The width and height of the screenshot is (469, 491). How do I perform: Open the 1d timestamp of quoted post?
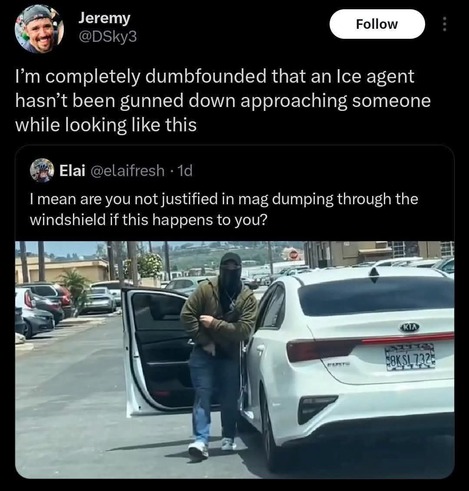pos(185,170)
